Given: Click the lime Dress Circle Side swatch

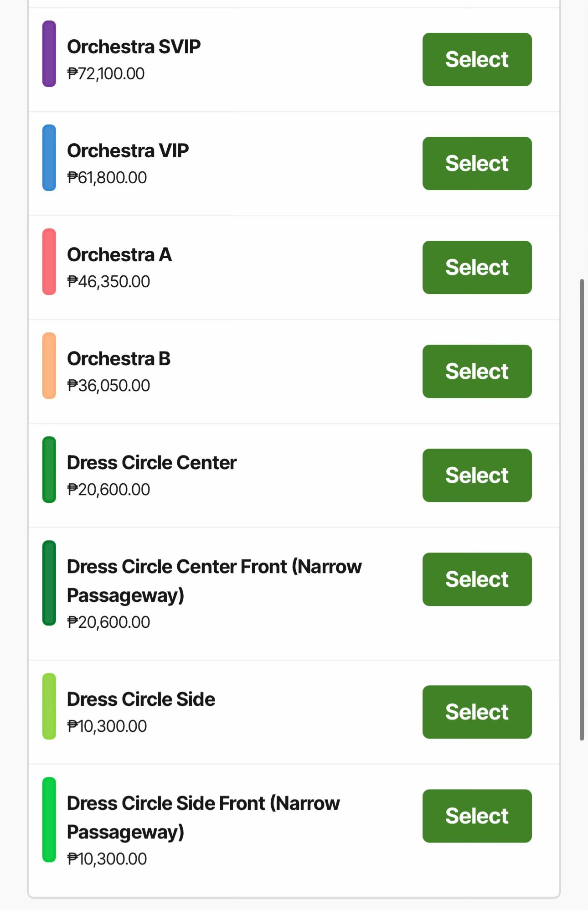Looking at the screenshot, I should tap(49, 706).
